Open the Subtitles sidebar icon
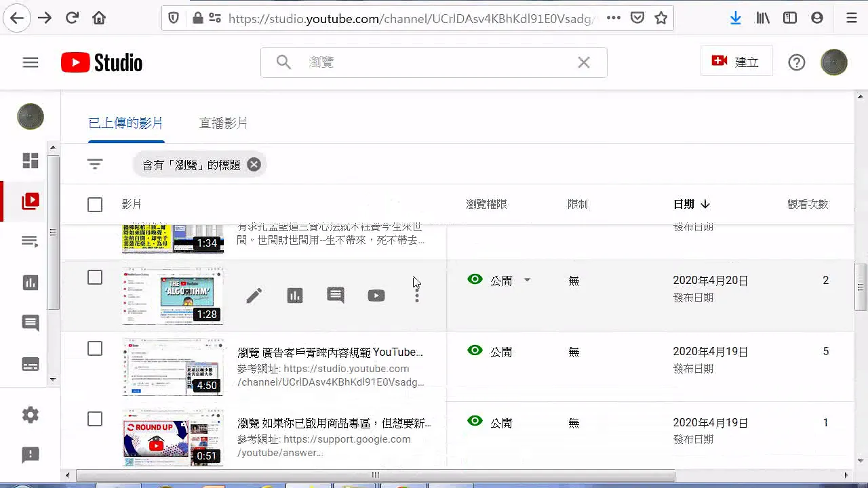The width and height of the screenshot is (868, 488). 31,364
